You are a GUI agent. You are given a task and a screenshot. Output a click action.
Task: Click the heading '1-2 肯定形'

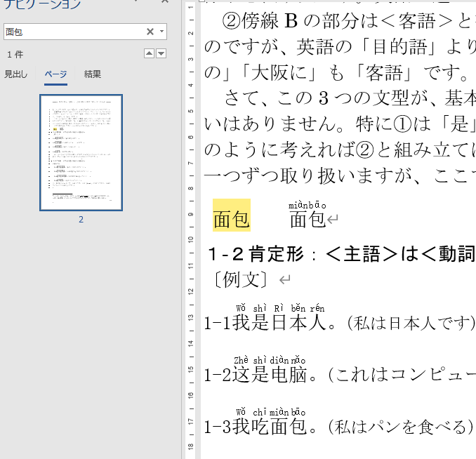tap(256, 254)
